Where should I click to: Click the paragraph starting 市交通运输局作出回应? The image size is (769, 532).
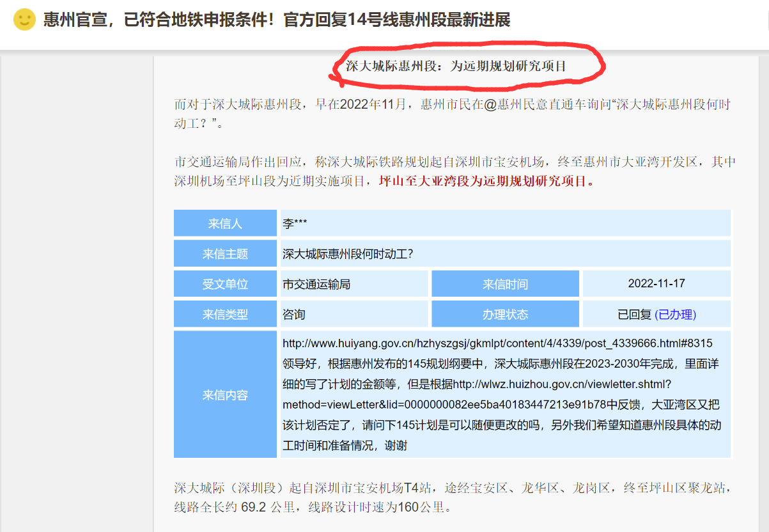(x=455, y=171)
